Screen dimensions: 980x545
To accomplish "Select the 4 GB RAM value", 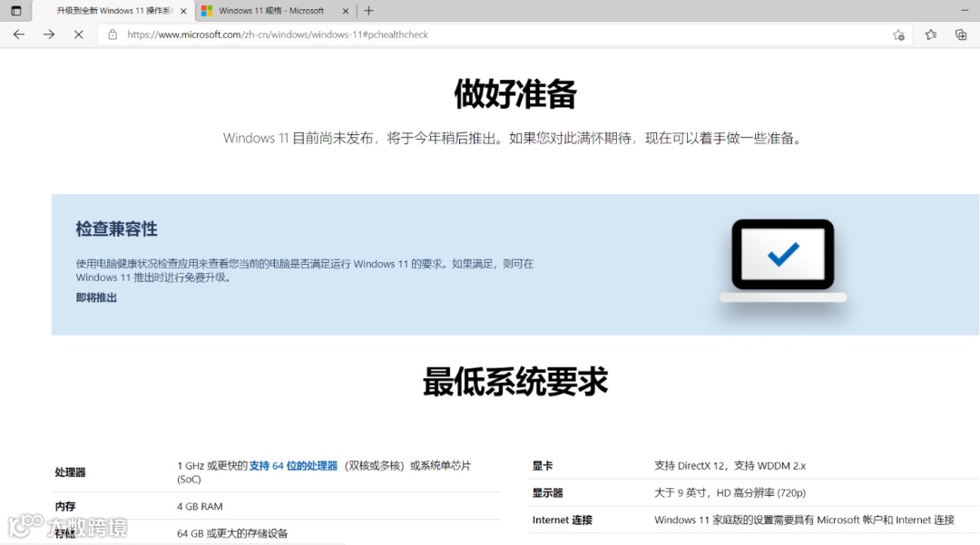I will [x=200, y=506].
